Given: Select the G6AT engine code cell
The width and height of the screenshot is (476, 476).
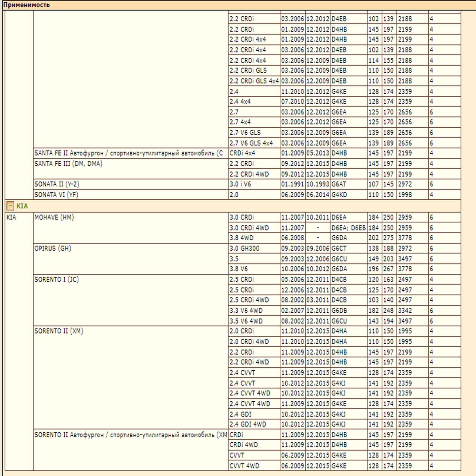Looking at the screenshot, I should point(339,184).
